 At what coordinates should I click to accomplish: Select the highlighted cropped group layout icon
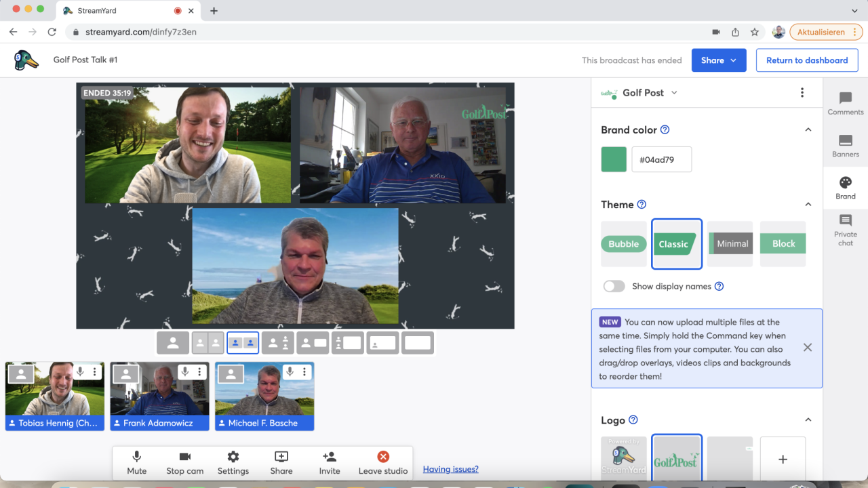tap(243, 343)
